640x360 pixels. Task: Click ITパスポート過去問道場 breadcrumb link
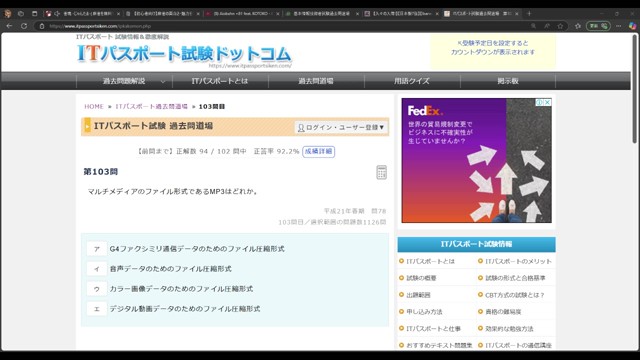(151, 107)
